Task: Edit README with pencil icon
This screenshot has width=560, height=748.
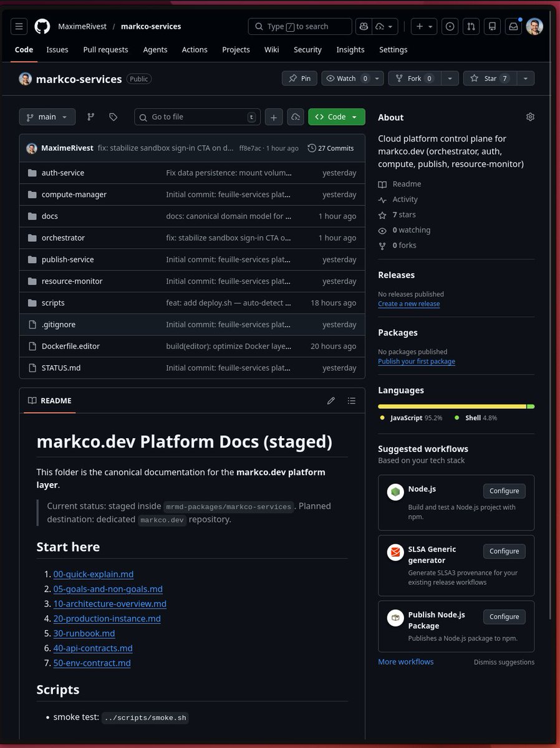Action: 331,401
